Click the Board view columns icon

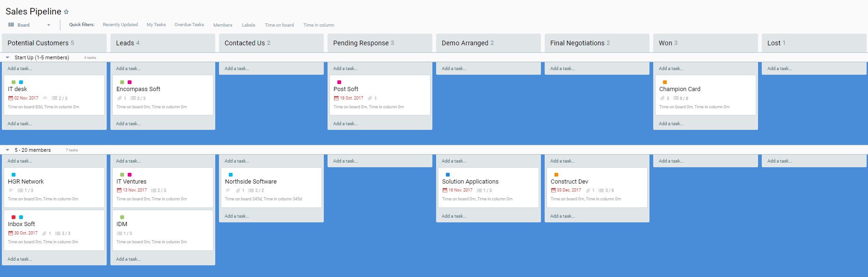(x=11, y=25)
